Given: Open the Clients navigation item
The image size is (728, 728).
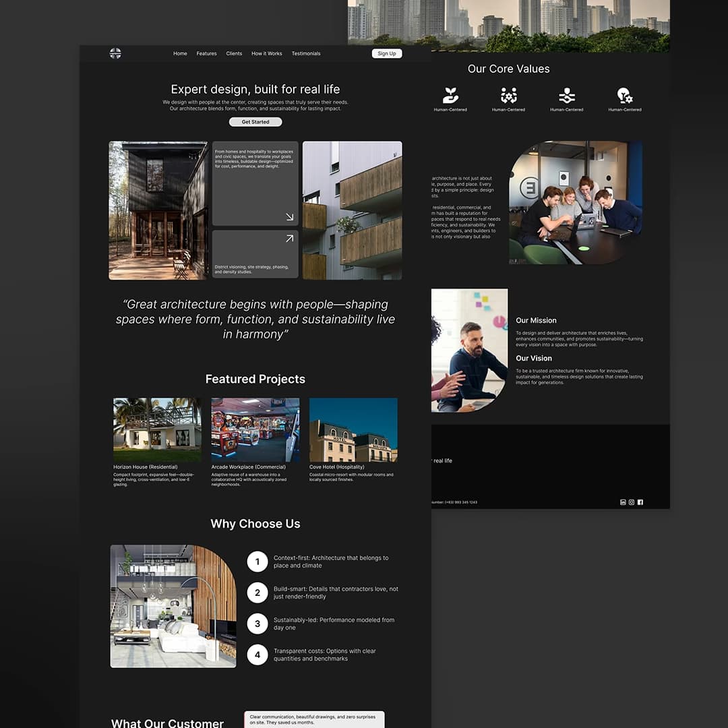Looking at the screenshot, I should (234, 53).
